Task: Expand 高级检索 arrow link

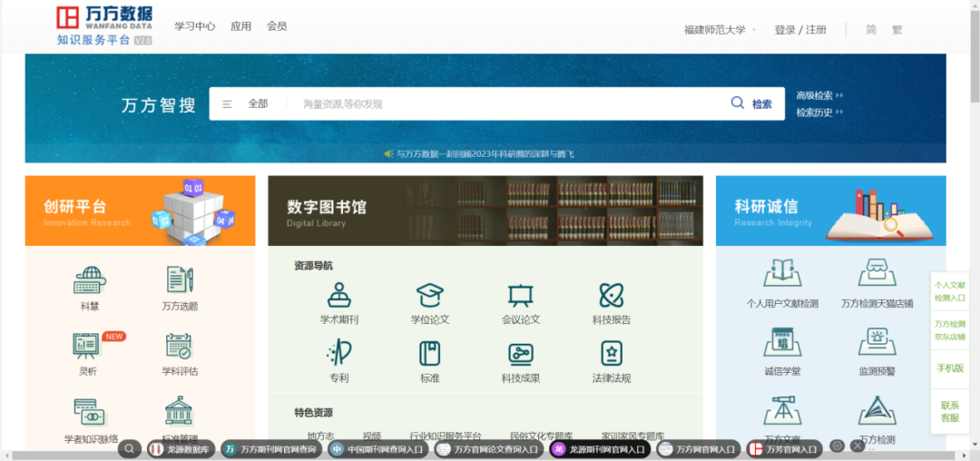Action: coord(819,95)
